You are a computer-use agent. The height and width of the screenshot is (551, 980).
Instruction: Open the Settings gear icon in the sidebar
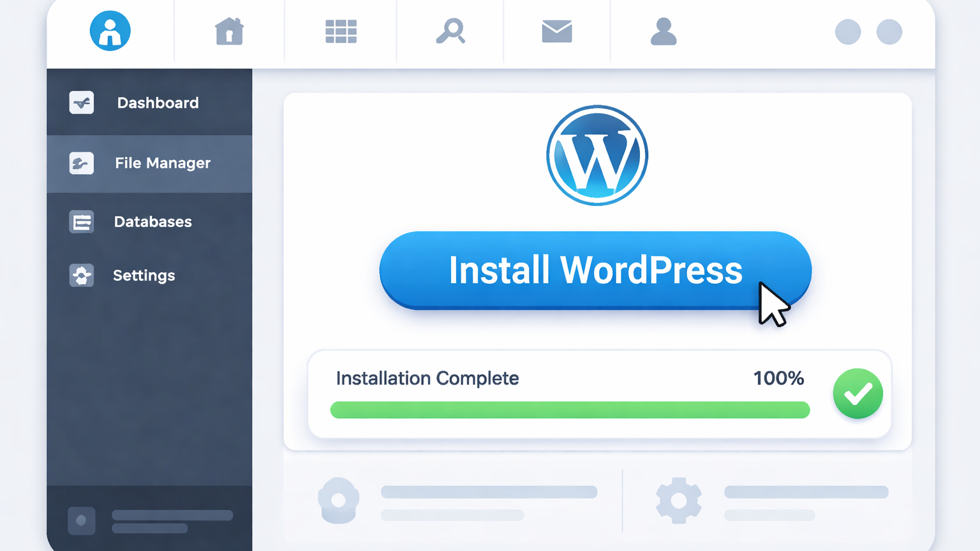pyautogui.click(x=81, y=275)
